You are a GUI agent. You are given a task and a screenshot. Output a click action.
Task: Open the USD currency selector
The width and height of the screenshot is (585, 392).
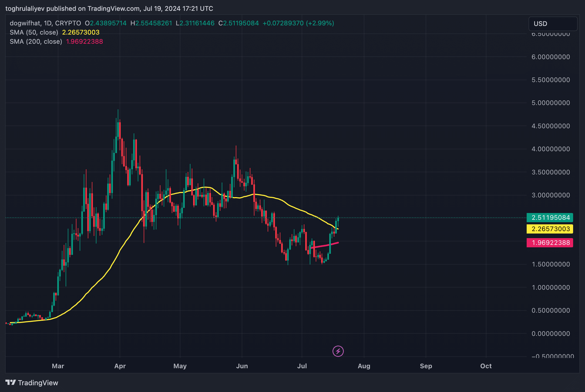553,24
